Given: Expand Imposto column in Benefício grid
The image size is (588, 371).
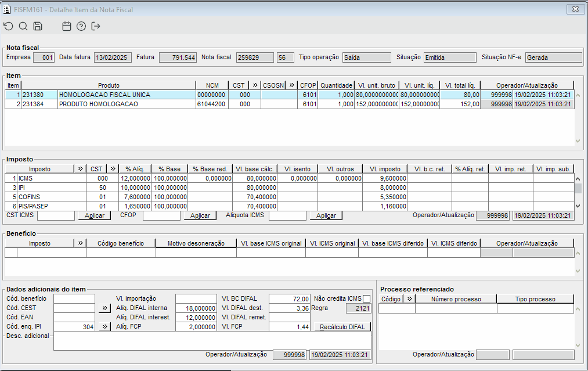Looking at the screenshot, I should point(80,243).
